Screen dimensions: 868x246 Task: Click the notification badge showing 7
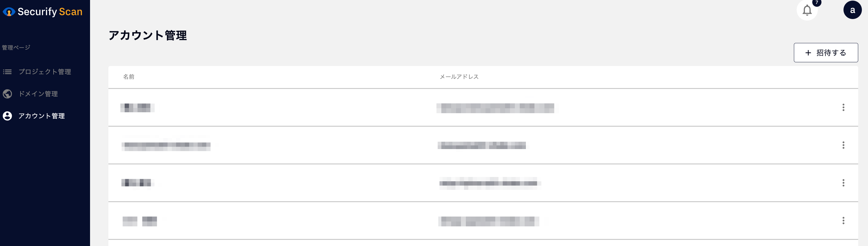pyautogui.click(x=817, y=3)
